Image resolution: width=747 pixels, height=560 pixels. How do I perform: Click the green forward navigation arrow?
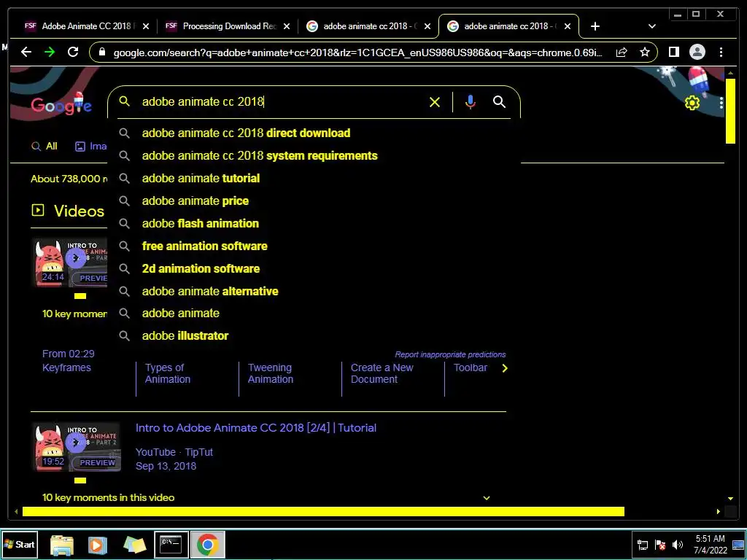pos(50,52)
